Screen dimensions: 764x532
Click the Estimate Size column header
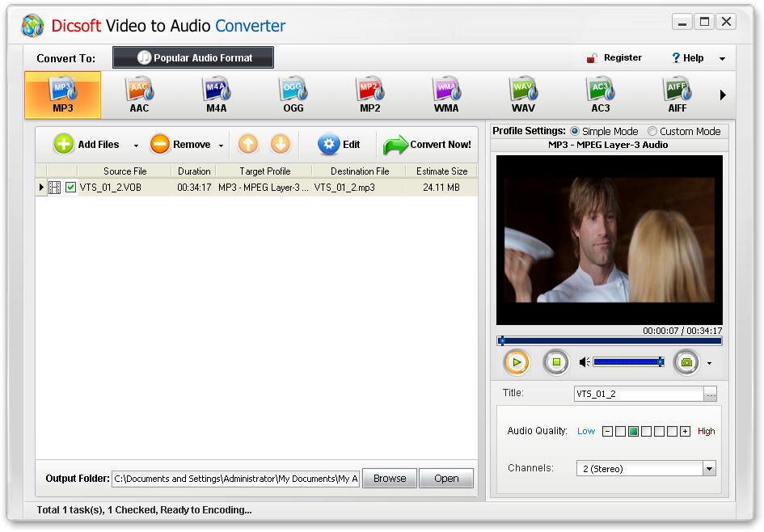(x=441, y=171)
